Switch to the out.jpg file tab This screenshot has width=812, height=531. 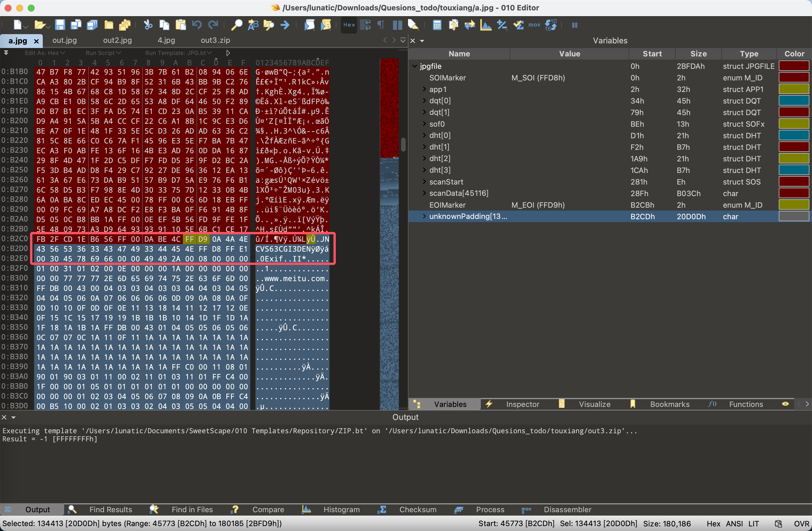click(x=64, y=40)
